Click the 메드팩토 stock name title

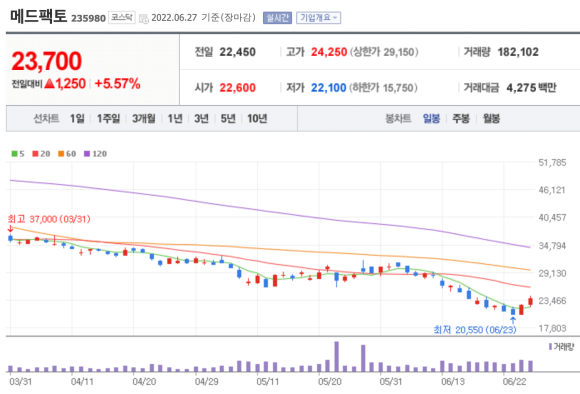[38, 17]
